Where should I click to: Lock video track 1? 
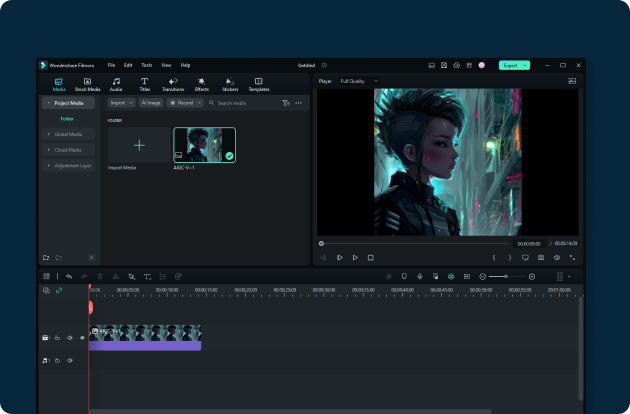point(57,338)
